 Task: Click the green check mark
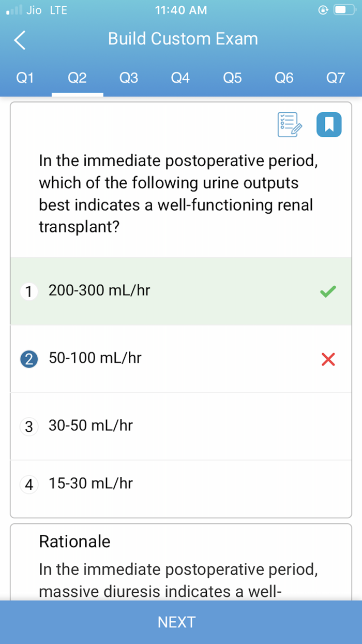pyautogui.click(x=327, y=291)
